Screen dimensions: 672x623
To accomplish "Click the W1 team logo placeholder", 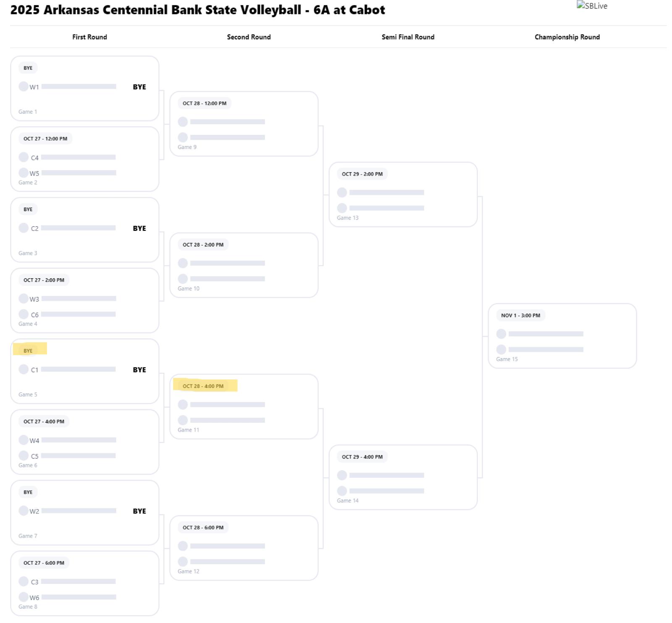I will point(24,86).
